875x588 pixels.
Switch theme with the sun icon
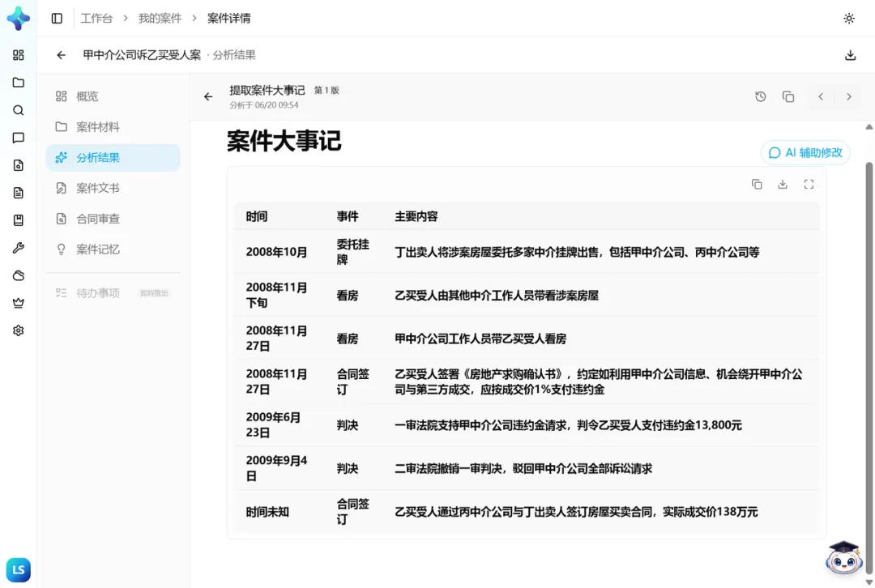pos(849,19)
